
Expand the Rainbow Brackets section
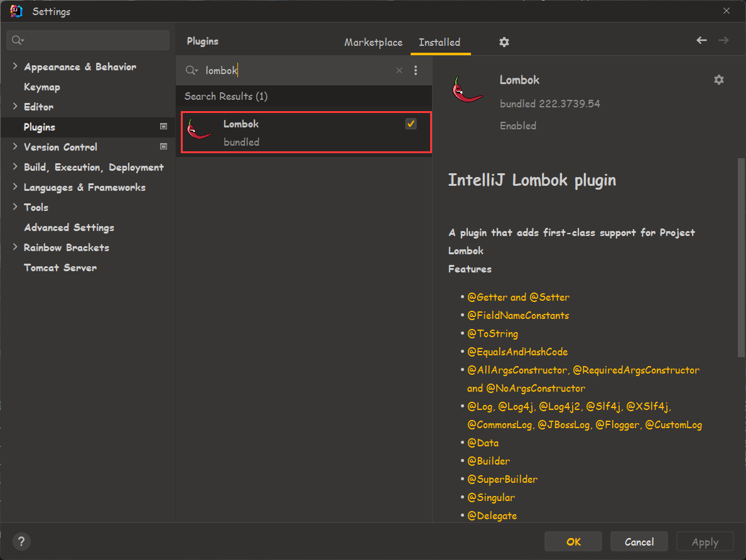(x=14, y=247)
